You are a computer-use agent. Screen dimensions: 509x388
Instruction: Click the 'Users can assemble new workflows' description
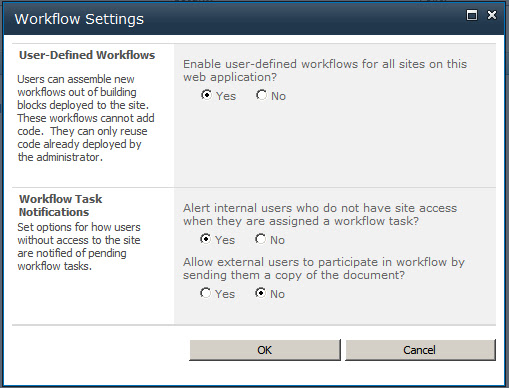click(x=86, y=118)
